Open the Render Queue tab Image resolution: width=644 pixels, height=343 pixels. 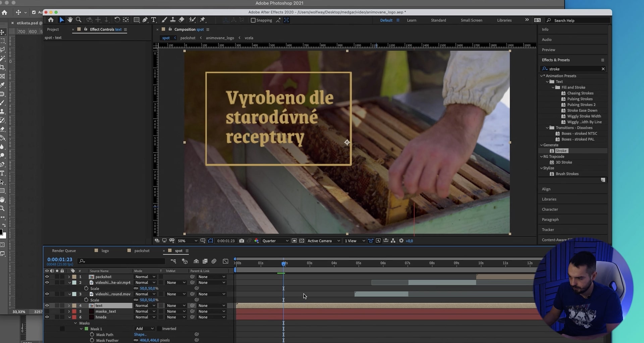[64, 251]
